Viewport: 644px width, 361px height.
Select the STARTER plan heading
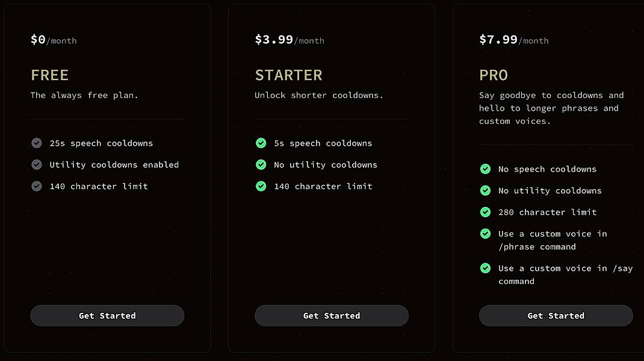[289, 75]
